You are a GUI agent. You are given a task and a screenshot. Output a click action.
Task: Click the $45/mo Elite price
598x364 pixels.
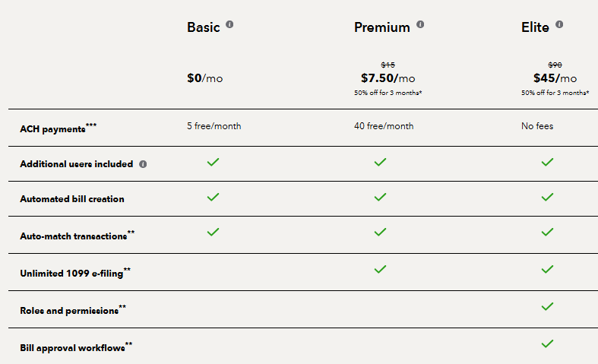[x=555, y=78]
